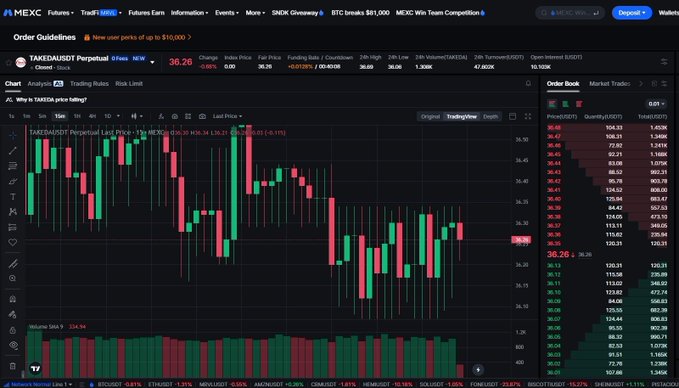
Task: Select the brush shapes tool
Action: [x=13, y=181]
